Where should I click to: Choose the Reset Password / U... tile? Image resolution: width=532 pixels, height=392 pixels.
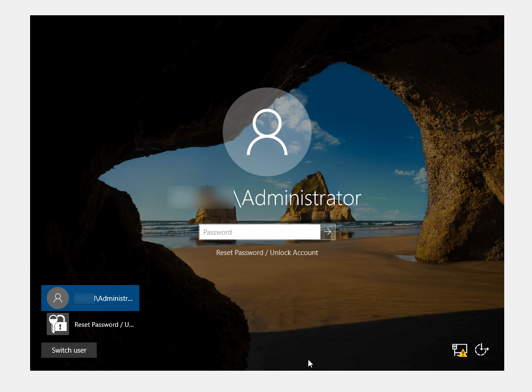click(90, 324)
